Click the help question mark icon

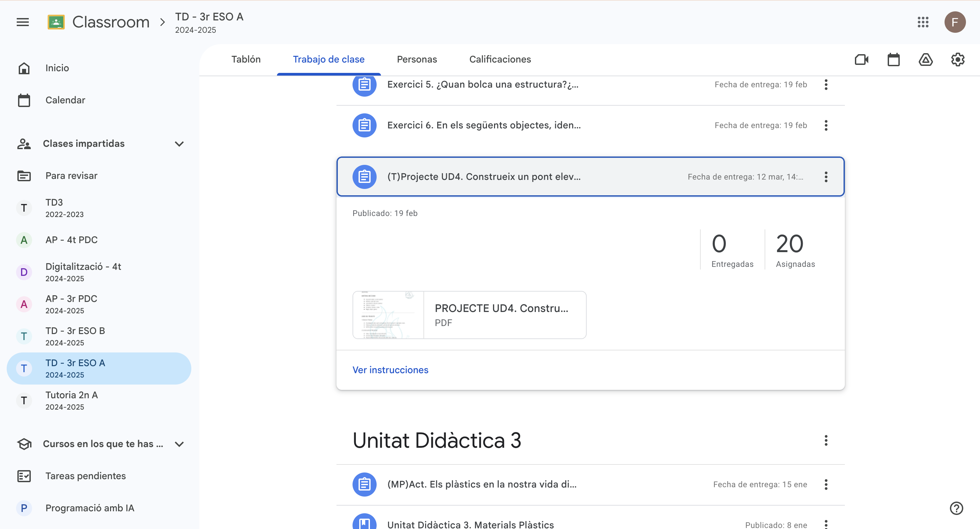[x=956, y=508]
